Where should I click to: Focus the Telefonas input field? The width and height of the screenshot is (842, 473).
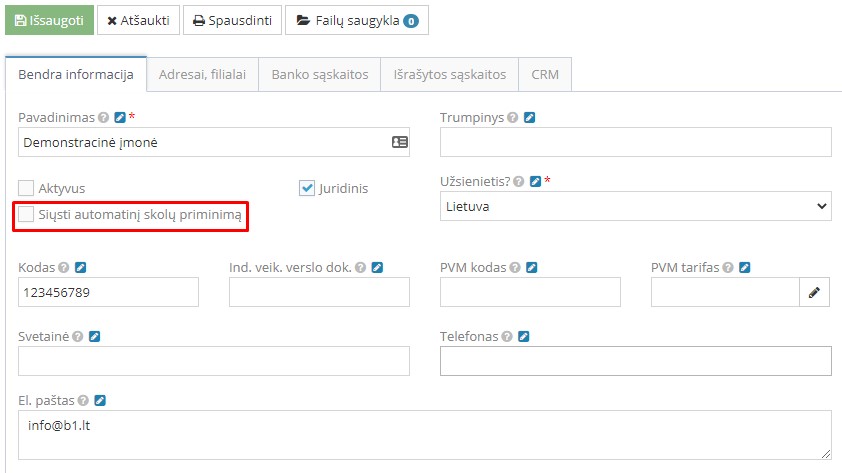click(x=636, y=361)
